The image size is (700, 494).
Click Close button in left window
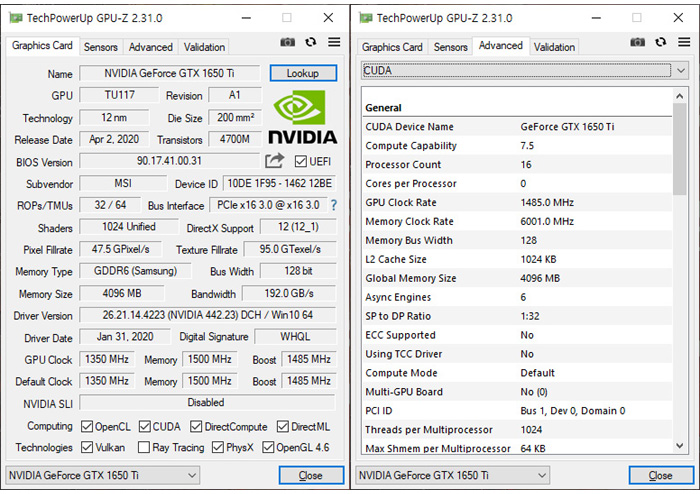311,475
